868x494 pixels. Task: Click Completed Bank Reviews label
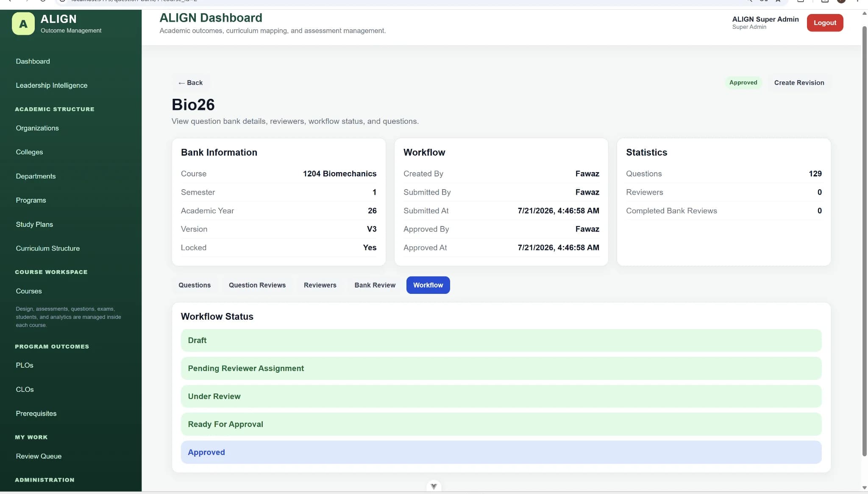[671, 211]
